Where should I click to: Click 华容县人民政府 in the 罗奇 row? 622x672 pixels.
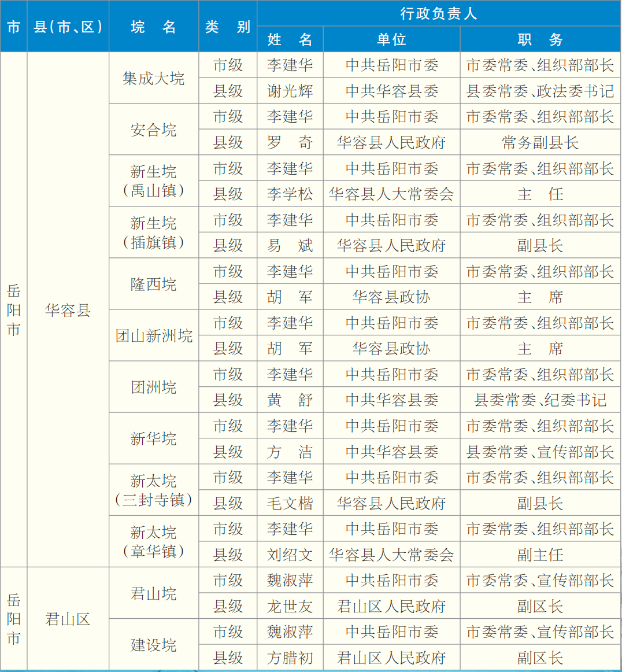[391, 142]
